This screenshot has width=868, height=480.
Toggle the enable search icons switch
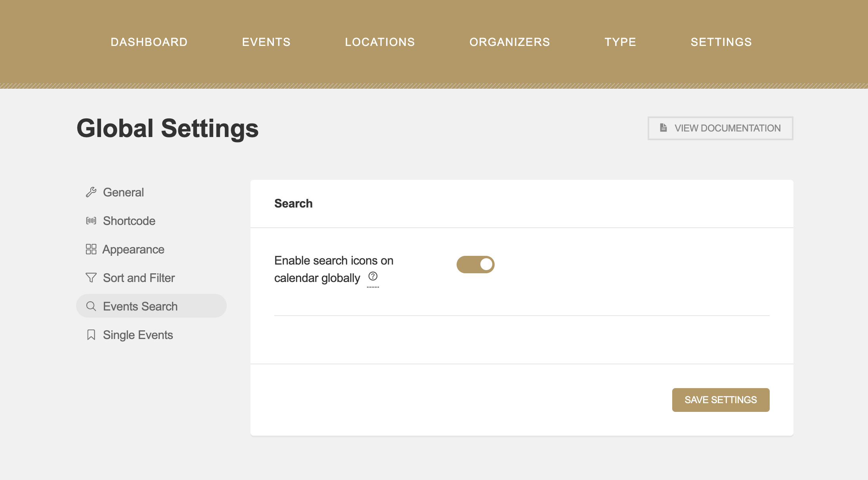(x=475, y=264)
